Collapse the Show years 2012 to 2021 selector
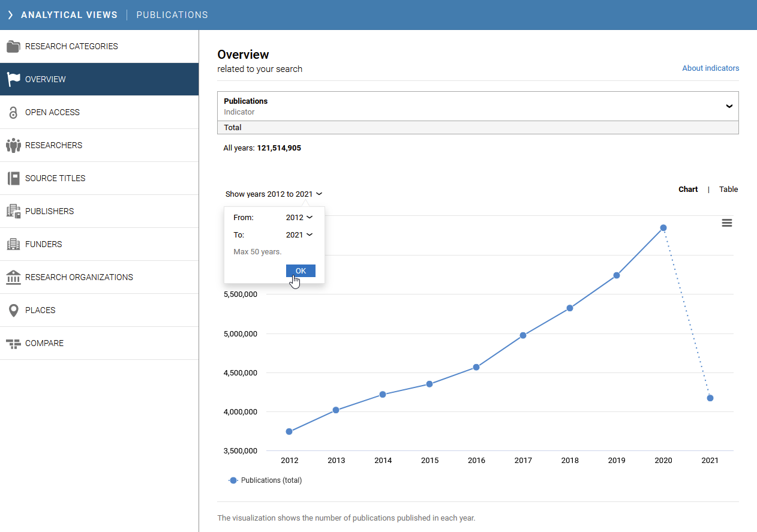 pyautogui.click(x=274, y=194)
